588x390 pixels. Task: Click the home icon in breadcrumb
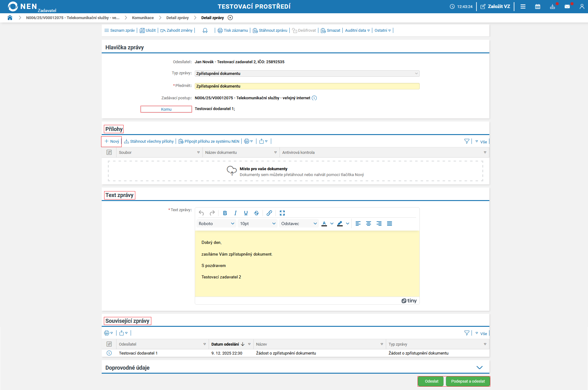(10, 18)
